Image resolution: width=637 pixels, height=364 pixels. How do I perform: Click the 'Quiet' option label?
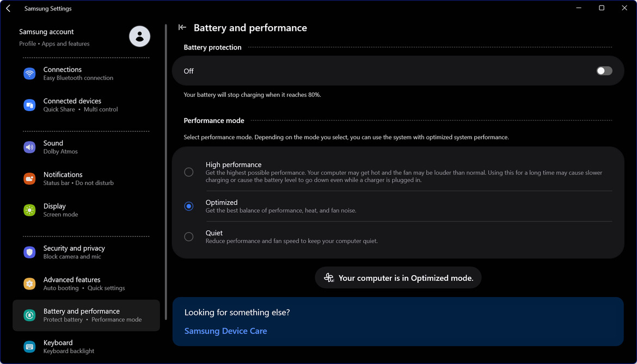[x=214, y=233]
